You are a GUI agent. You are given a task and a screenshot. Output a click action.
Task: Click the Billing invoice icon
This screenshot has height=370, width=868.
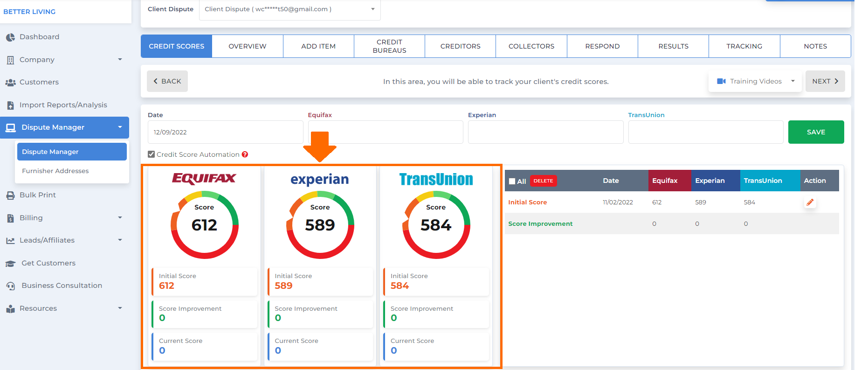point(10,218)
